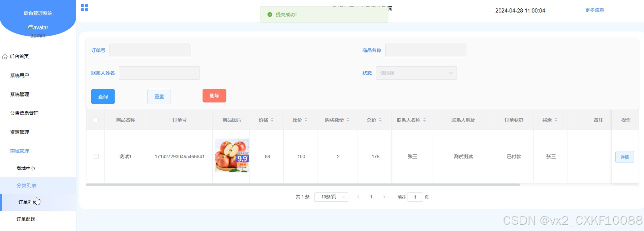This screenshot has width=644, height=231.
Task: Click the 更多信息 link
Action: click(x=594, y=10)
